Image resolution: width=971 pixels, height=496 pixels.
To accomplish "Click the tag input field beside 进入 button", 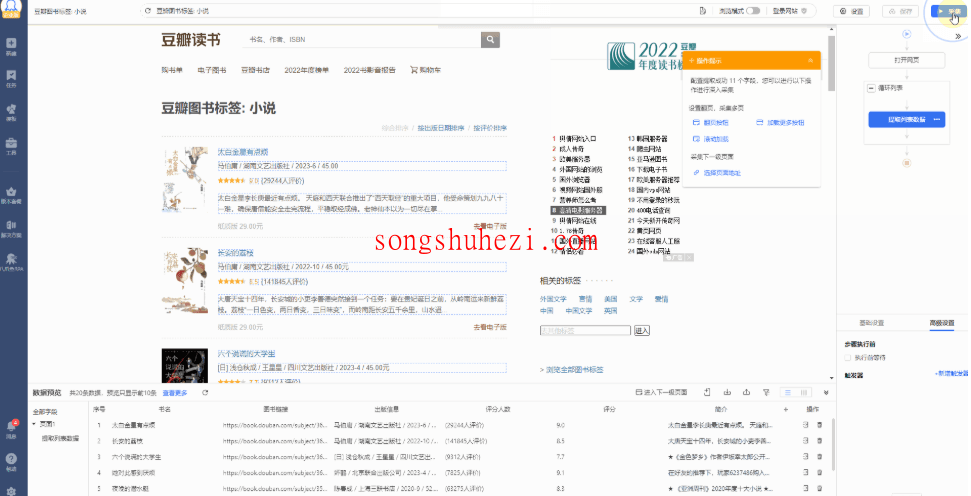I will click(585, 331).
